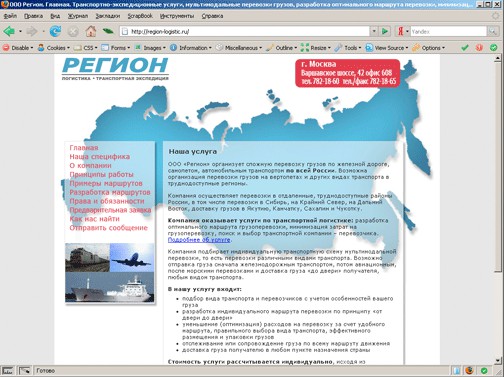The width and height of the screenshot is (504, 377).
Task: Click the red error indicator in developer toolbar
Action: [x=479, y=48]
